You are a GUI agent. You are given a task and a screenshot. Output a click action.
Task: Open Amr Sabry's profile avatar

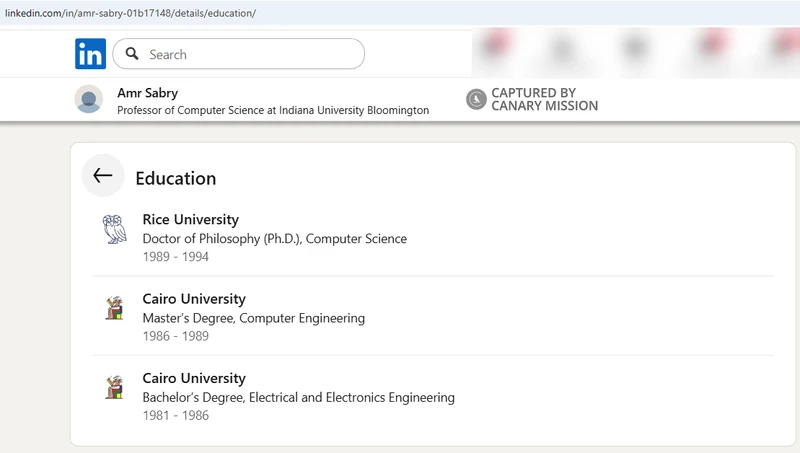tap(89, 99)
